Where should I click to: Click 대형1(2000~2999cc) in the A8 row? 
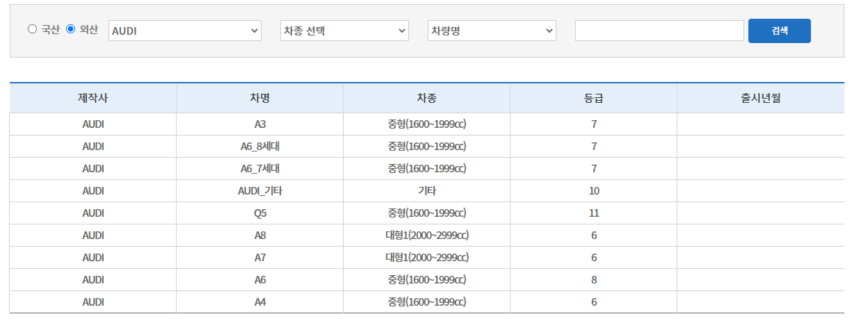(x=426, y=236)
